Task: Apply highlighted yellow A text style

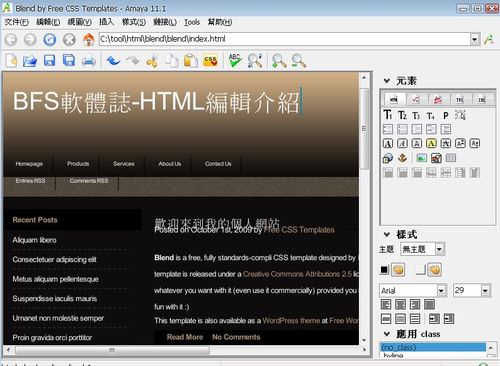Action: pyautogui.click(x=431, y=143)
